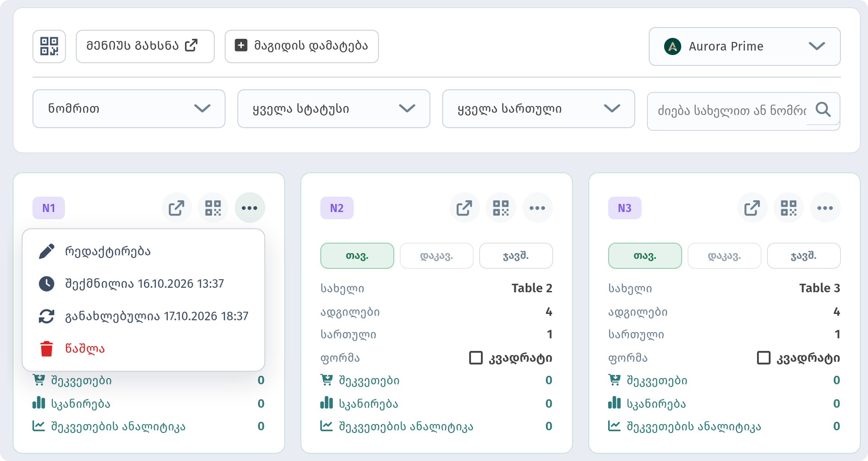Open the Aurora Prime venue dropdown
Image resolution: width=868 pixels, height=461 pixels.
click(x=745, y=46)
